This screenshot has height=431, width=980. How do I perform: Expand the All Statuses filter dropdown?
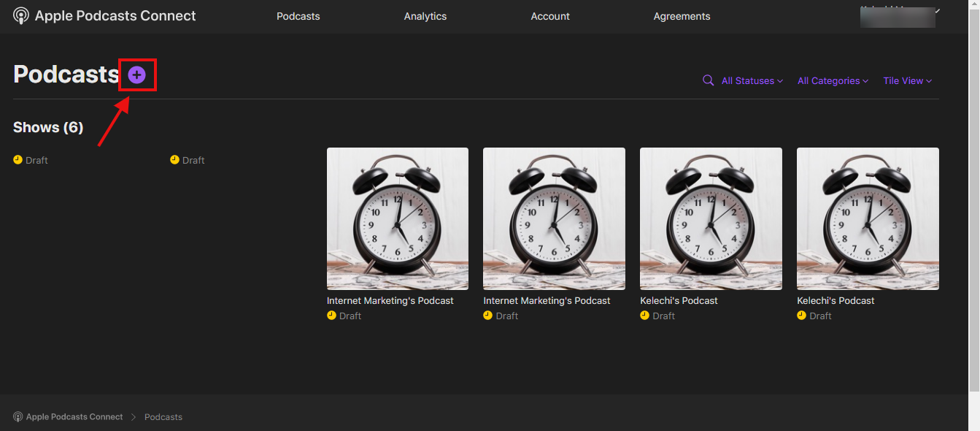[x=752, y=81]
